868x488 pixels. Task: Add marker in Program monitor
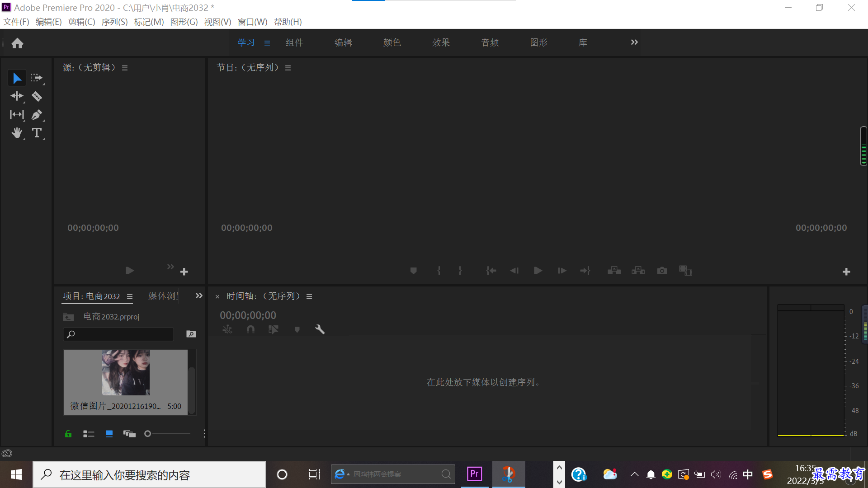click(413, 271)
